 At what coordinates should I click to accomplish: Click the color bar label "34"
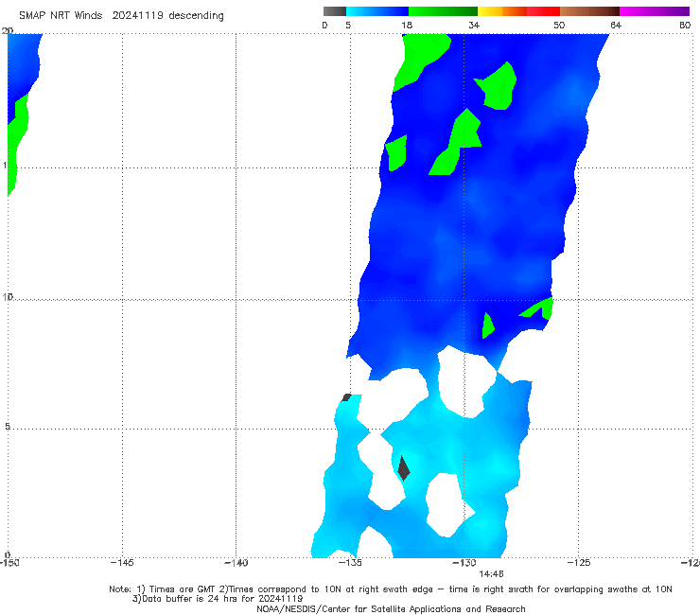[x=474, y=26]
